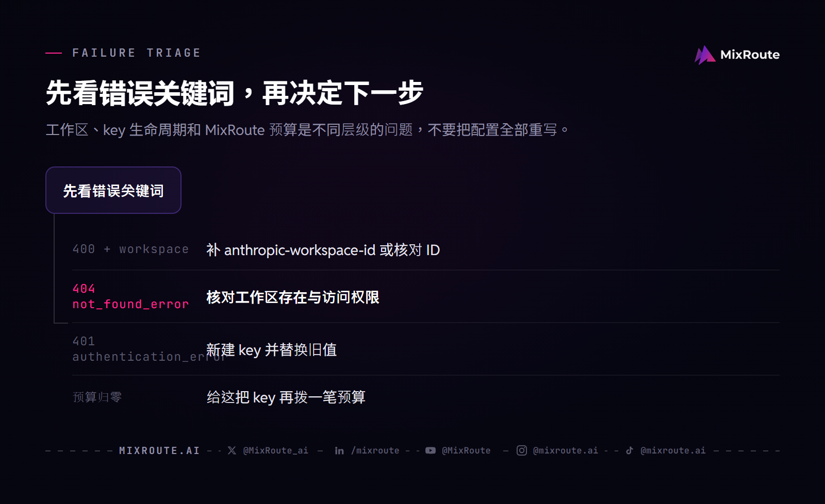Screen dimensions: 825x504
Task: Select the 401 authentication_error code label
Action: click(150, 349)
